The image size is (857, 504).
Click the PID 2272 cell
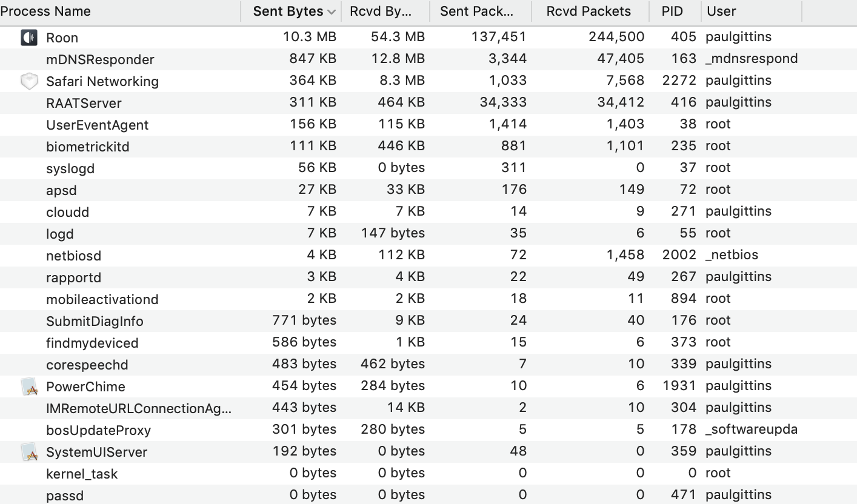point(679,80)
